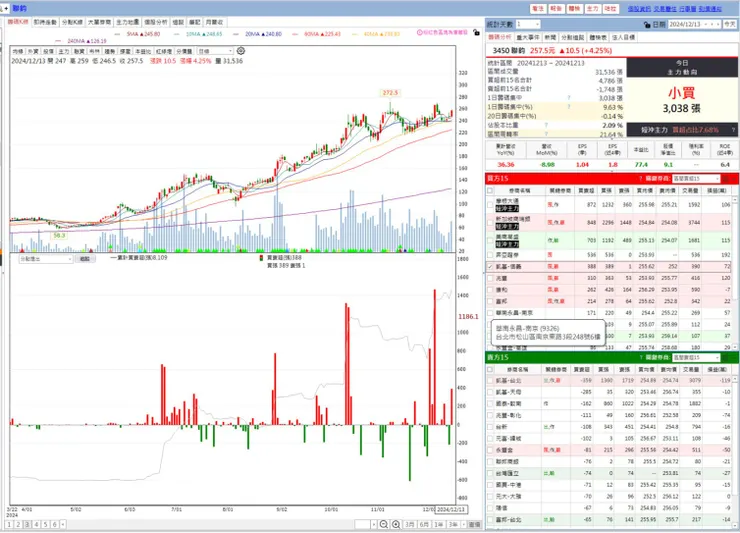Toggle 均線 overlay on chart toolbar
The width and height of the screenshot is (740, 533).
pos(18,51)
